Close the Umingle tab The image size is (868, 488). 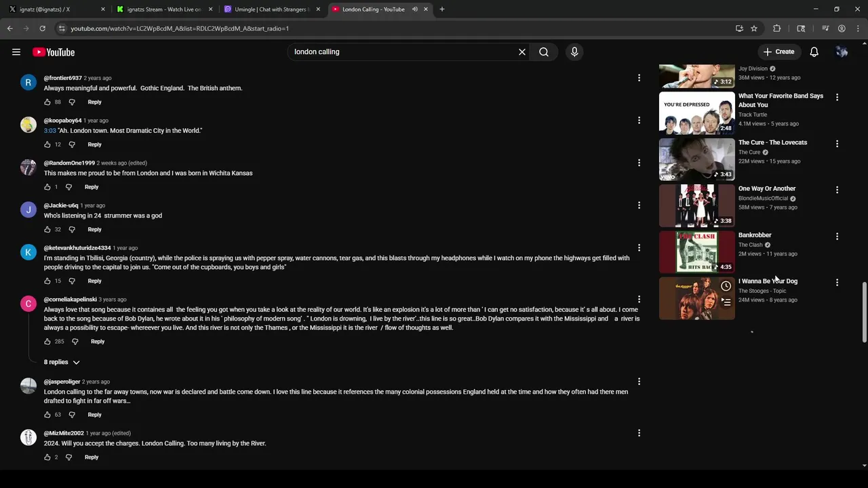318,9
